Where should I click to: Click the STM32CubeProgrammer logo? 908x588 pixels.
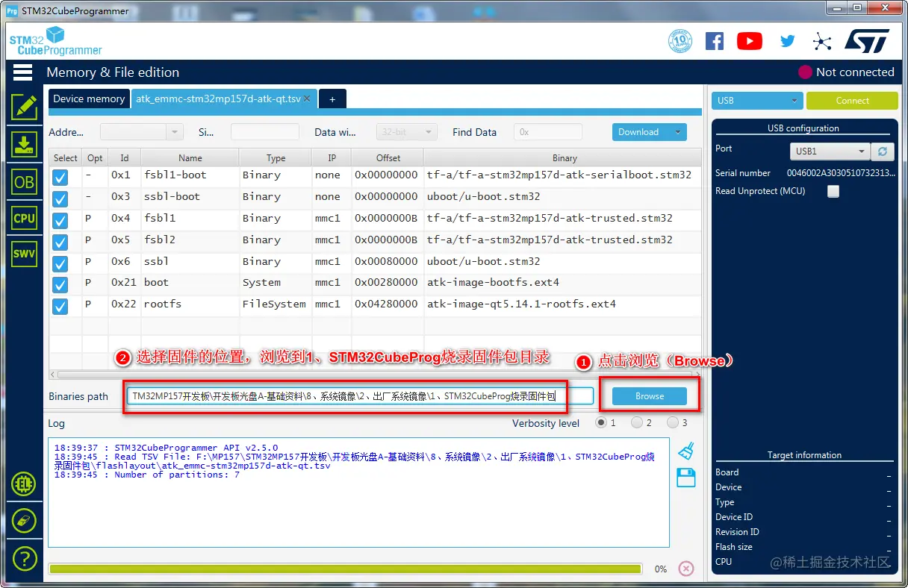click(x=55, y=41)
